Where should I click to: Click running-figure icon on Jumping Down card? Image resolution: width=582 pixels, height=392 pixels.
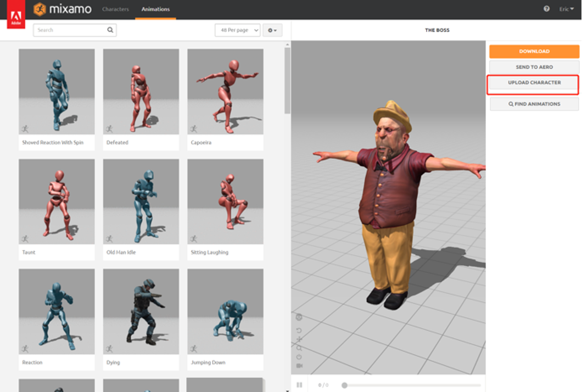pyautogui.click(x=193, y=349)
